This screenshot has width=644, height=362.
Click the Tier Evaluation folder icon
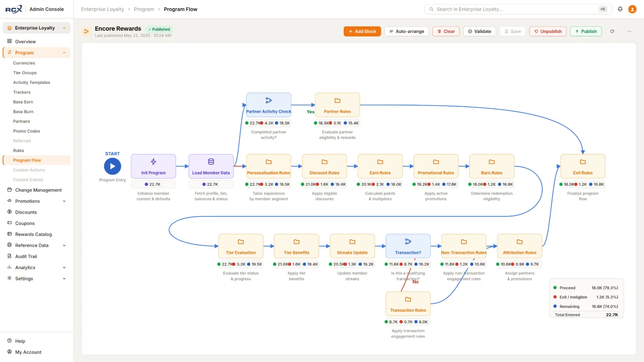coord(241,242)
